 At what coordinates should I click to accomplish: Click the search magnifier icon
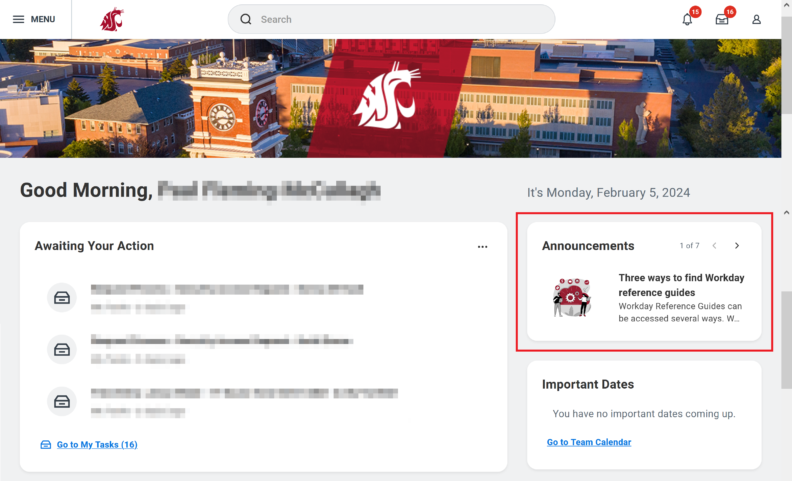tap(246, 19)
